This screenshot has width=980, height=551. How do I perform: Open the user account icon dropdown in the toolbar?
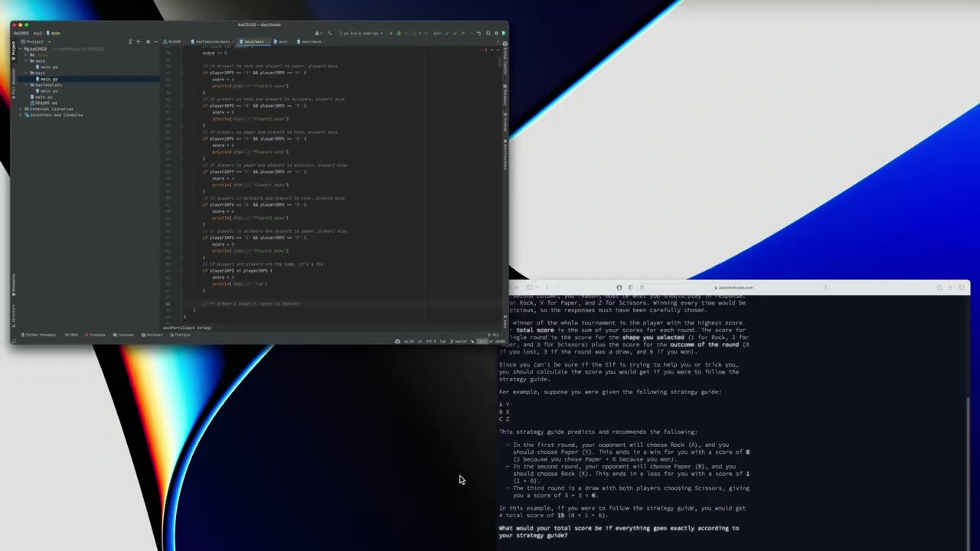(318, 34)
